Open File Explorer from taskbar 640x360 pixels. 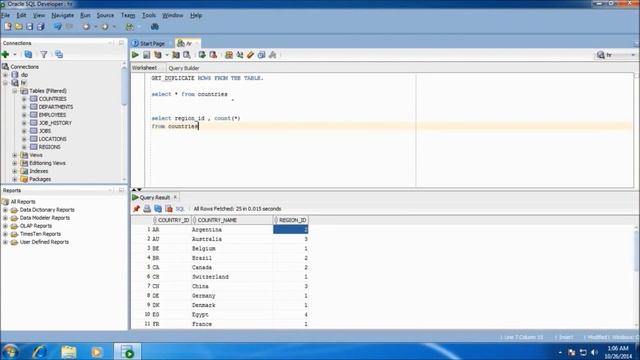pos(69,351)
